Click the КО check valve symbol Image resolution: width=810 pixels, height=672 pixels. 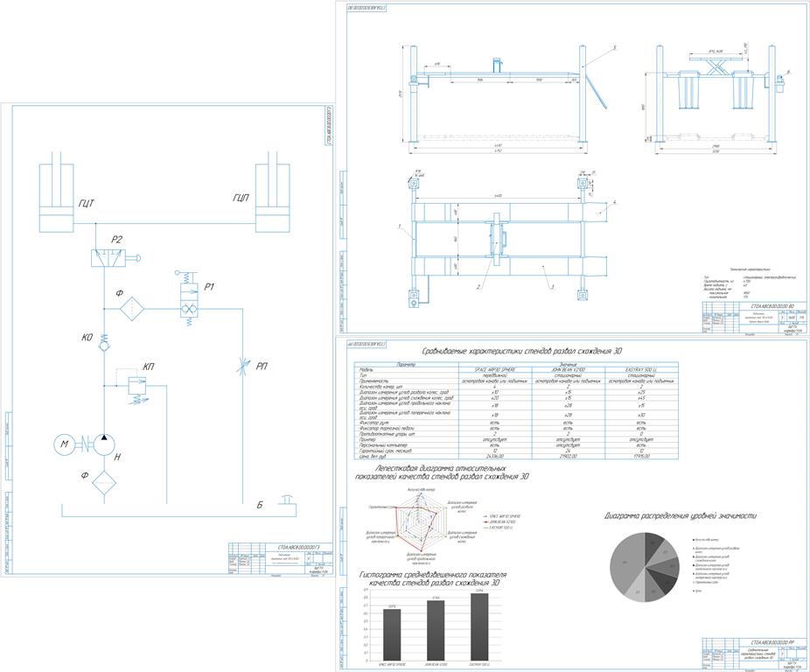pos(104,343)
